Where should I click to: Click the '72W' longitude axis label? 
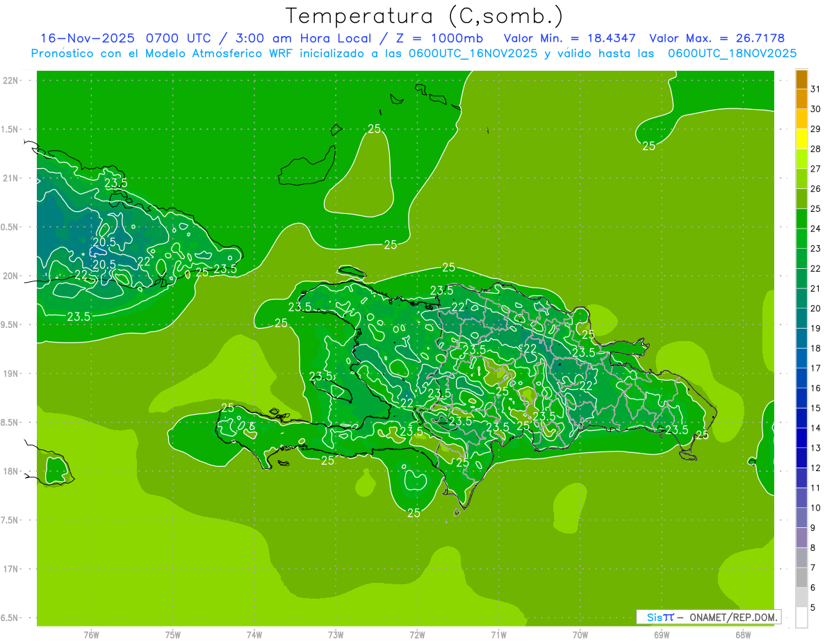(x=417, y=634)
